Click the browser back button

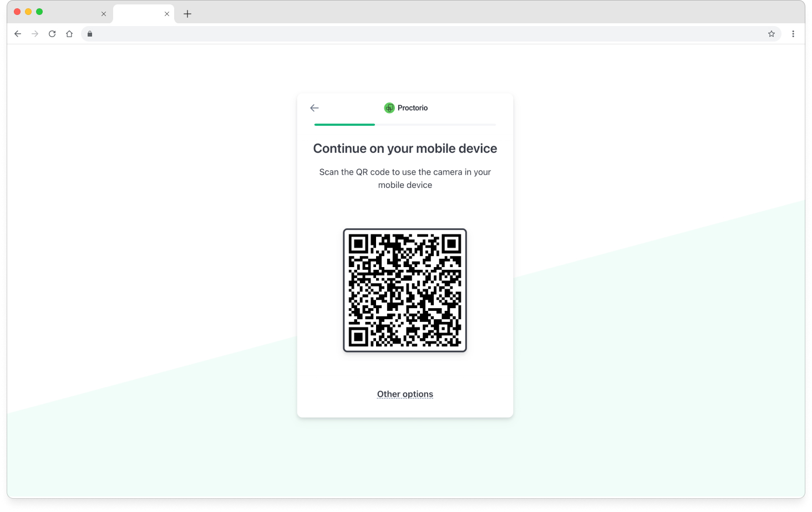[x=18, y=34]
